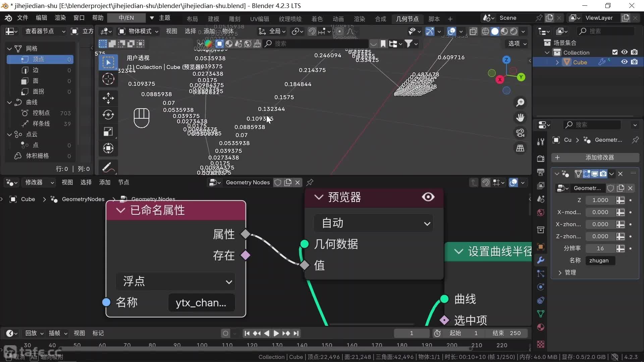
Task: Open the 编辑 menu
Action: [41, 18]
